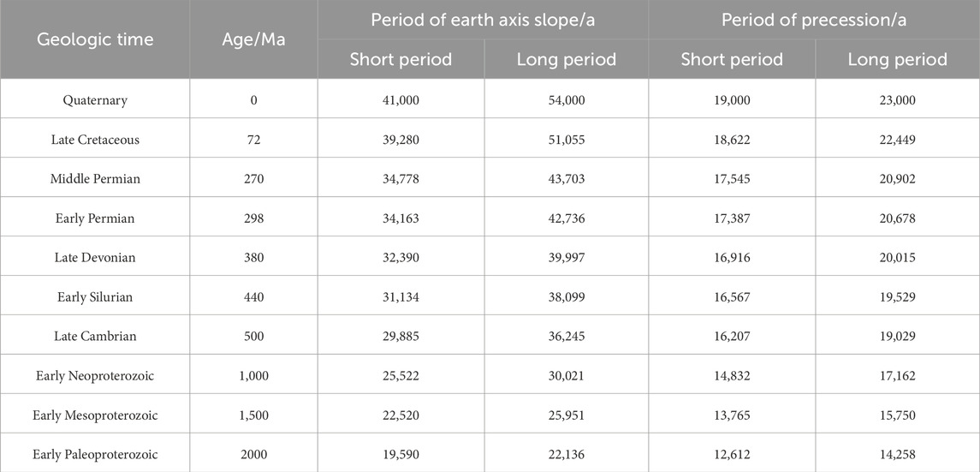Click the Early Permian age value 298
This screenshot has width=980, height=472.
[253, 218]
